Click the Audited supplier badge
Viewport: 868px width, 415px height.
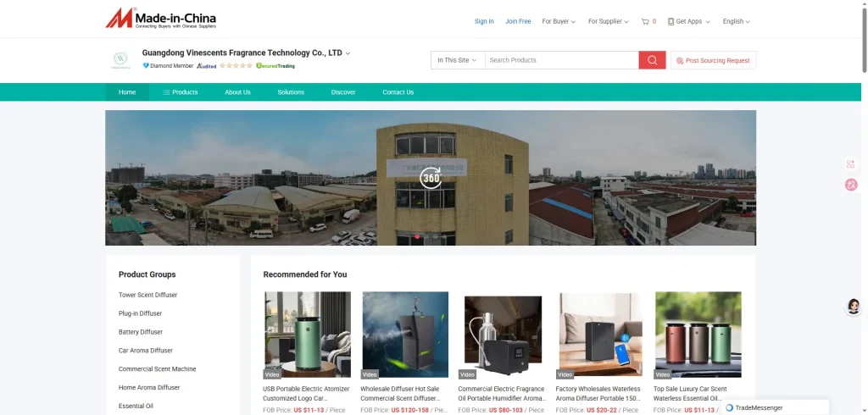click(207, 65)
